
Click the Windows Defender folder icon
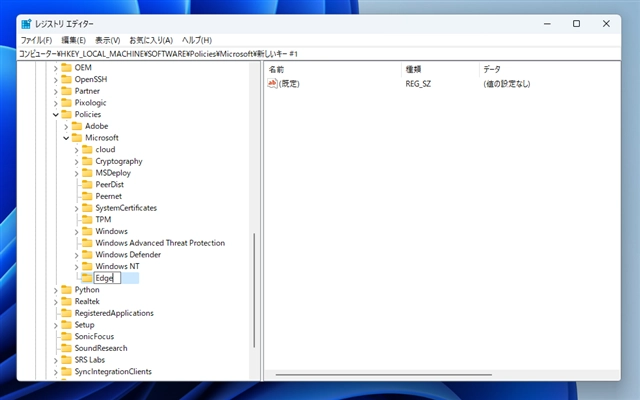pos(87,255)
